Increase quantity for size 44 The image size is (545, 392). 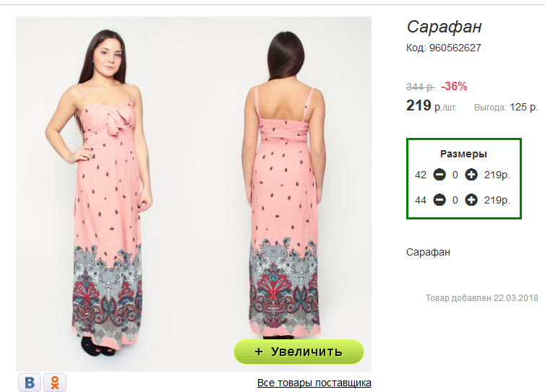[x=471, y=200]
